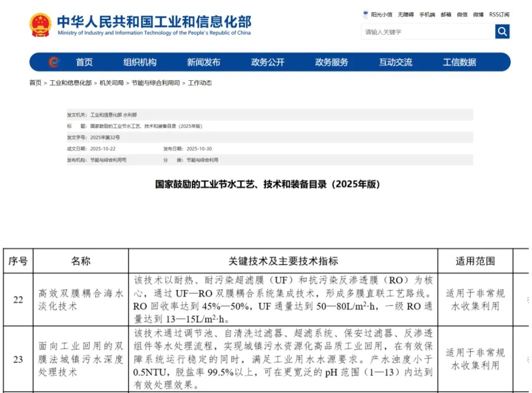Click the 微信 link
The width and height of the screenshot is (532, 393).
(x=462, y=15)
